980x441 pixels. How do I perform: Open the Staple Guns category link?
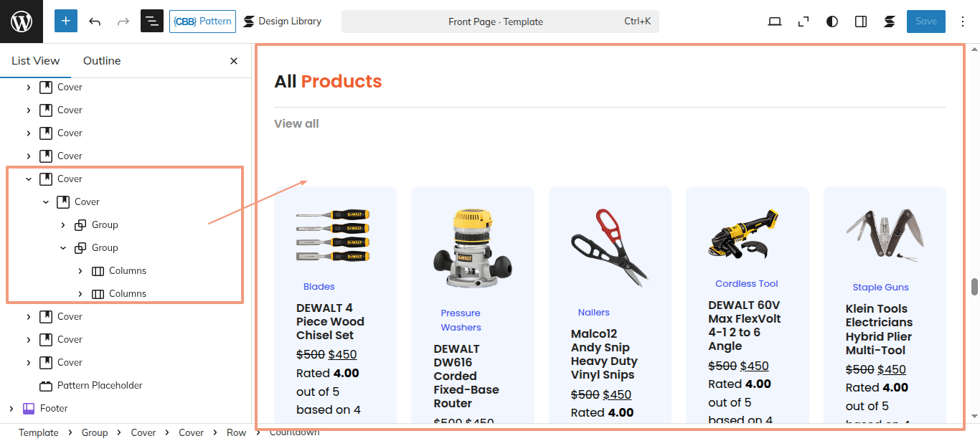881,288
